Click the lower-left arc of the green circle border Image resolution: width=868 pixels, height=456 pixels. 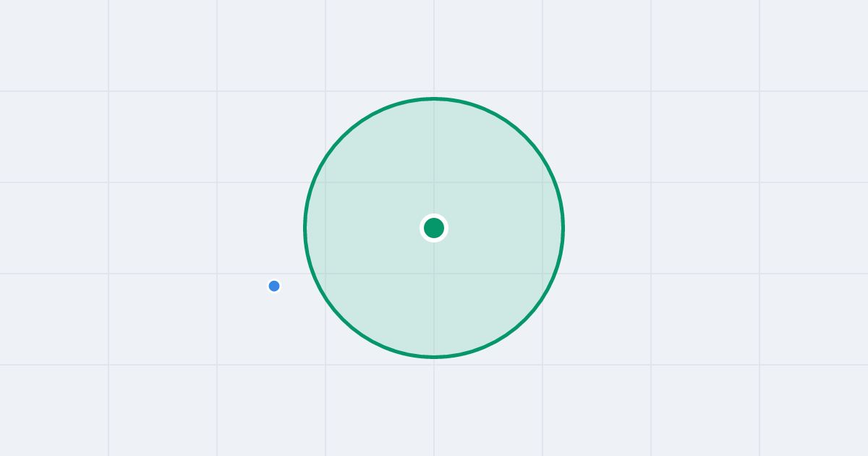[343, 319]
